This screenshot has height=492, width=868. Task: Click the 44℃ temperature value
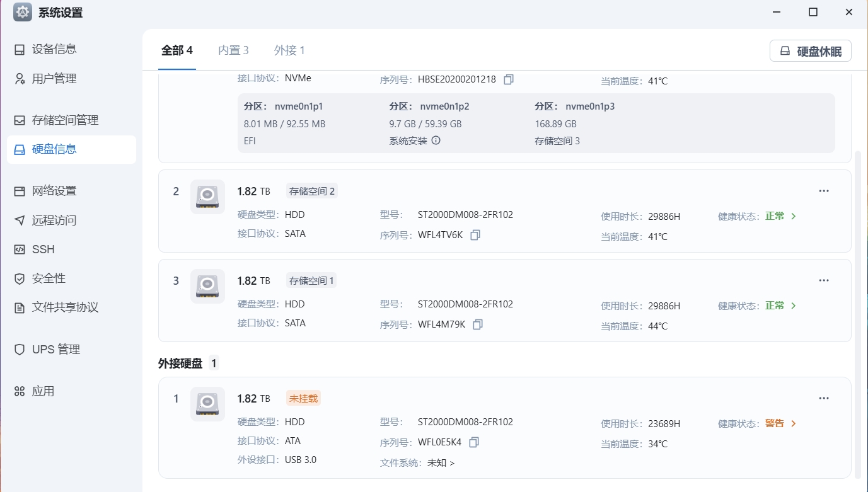pyautogui.click(x=657, y=326)
